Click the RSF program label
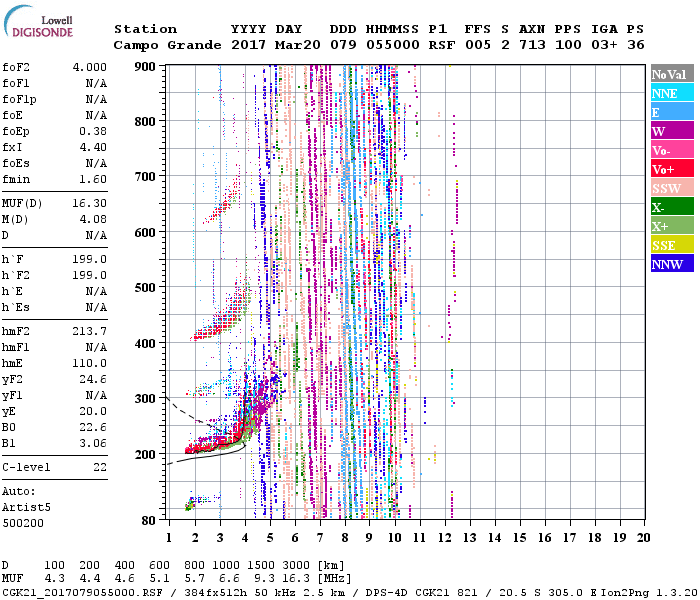Screen dimensions: 700x600 [x=442, y=45]
